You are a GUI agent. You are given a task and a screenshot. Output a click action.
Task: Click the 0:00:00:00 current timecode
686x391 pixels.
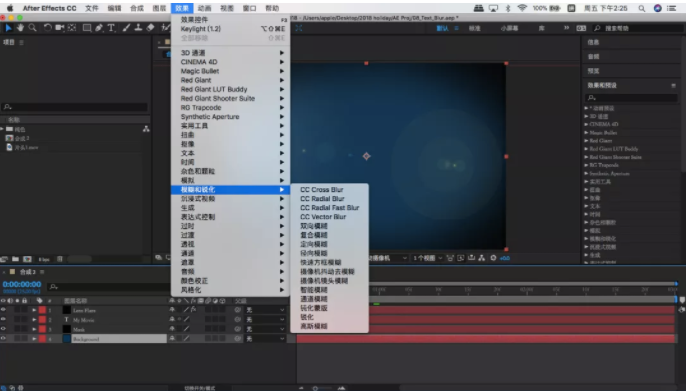22,284
